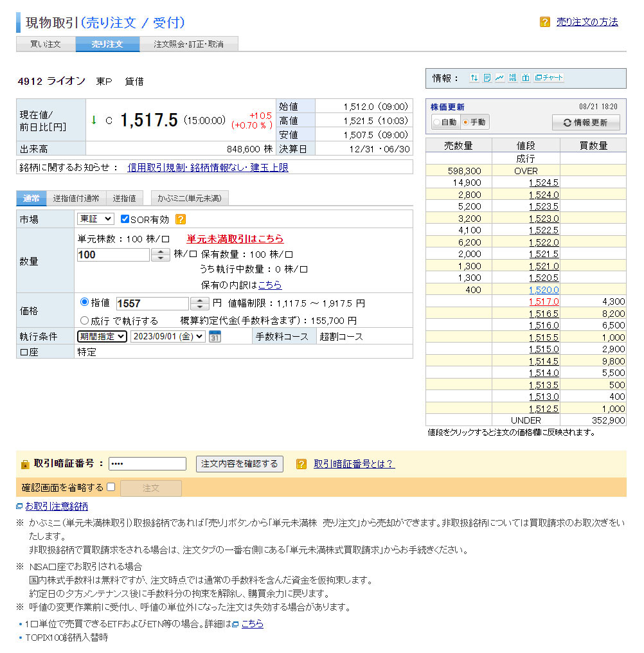The height and width of the screenshot is (653, 644).
Task: Open the 市場 東証 dropdown
Action: pos(95,219)
